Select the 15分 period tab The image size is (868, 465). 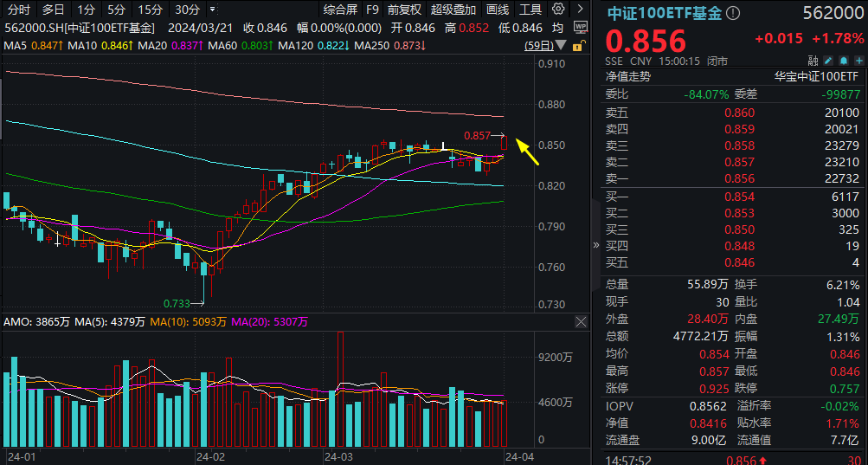[150, 10]
